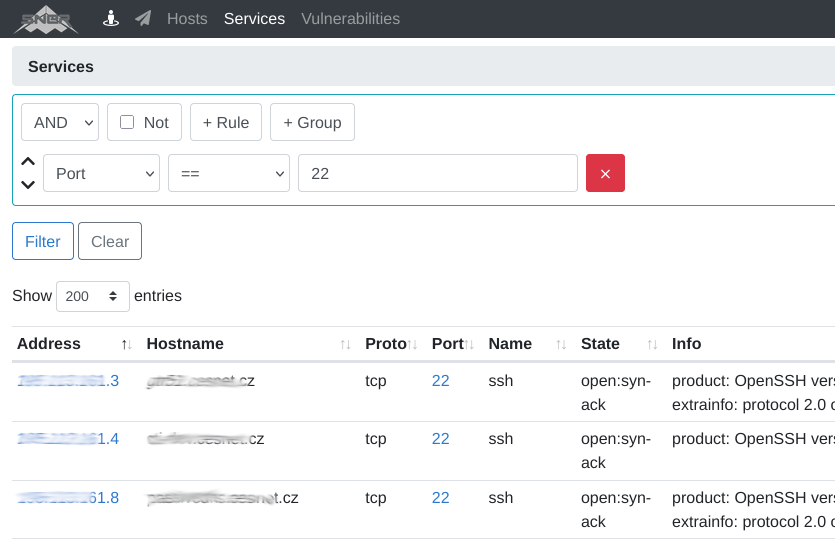Screen dimensions: 835x541
Task: Open the Vulnerabilities menu item
Action: (350, 19)
